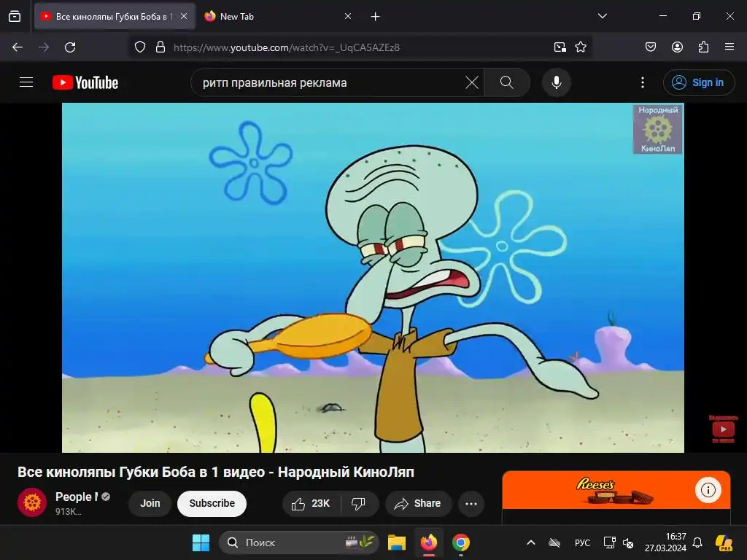747x560 pixels.
Task: Subscribe to the channel
Action: pyautogui.click(x=212, y=503)
